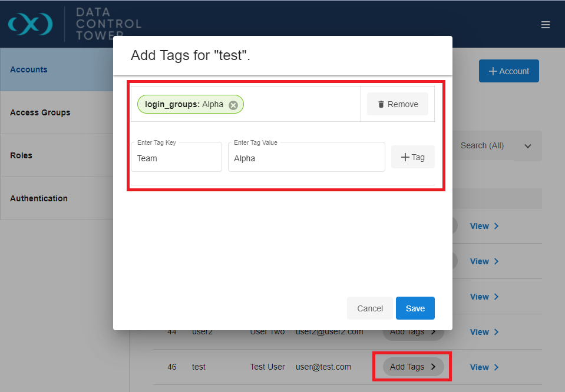Select Roles in the sidebar
This screenshot has height=392, width=565.
click(57, 155)
